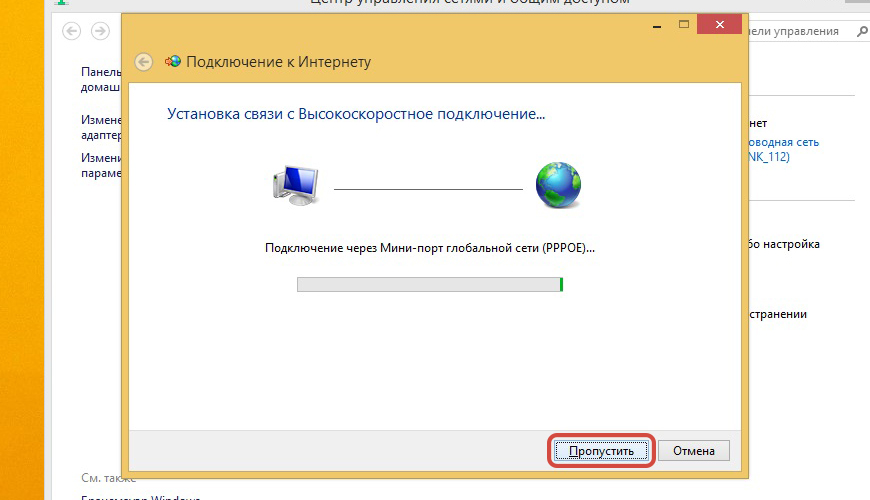Click forward arrow in Network Center window
Viewport: 870px width, 500px height.
click(x=100, y=31)
